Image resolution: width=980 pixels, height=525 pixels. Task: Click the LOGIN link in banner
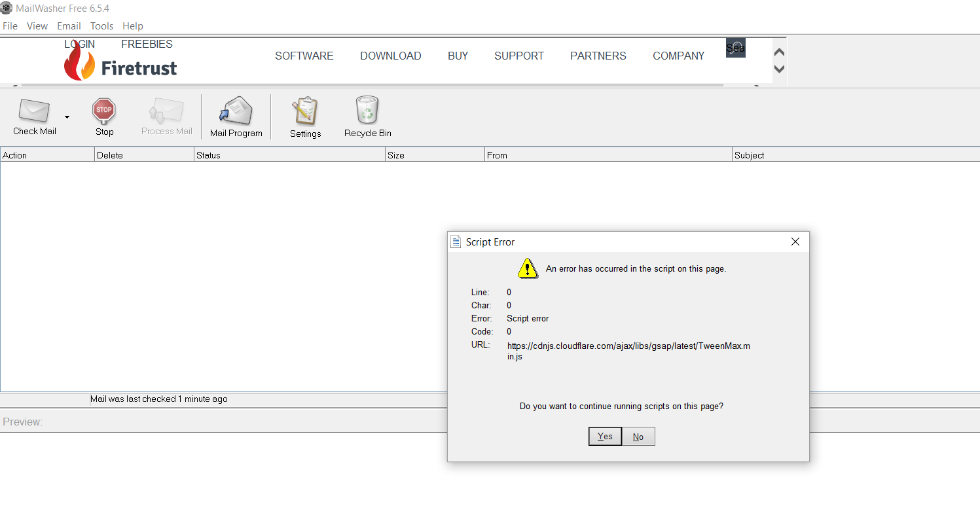pos(79,44)
